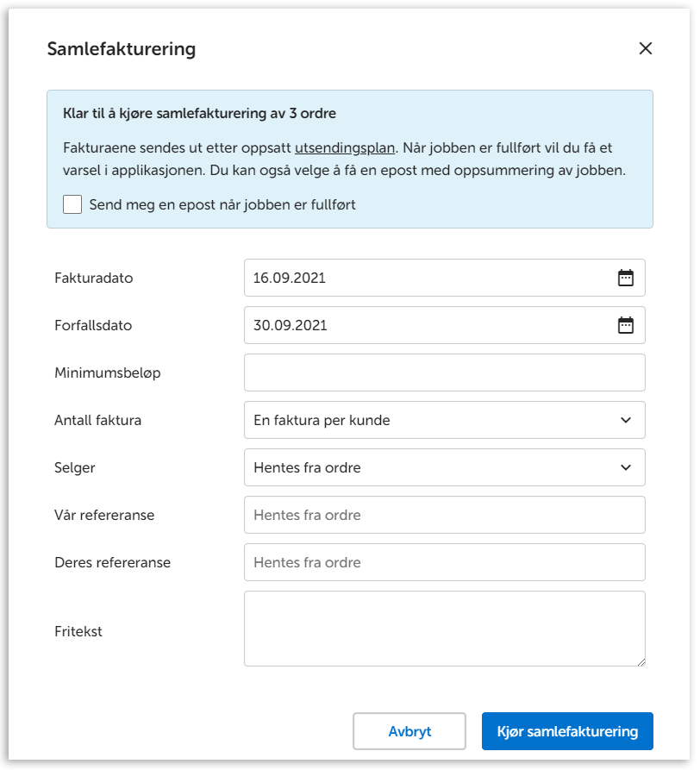Click inside the Fritekst text area
700x770 pixels.
(444, 628)
